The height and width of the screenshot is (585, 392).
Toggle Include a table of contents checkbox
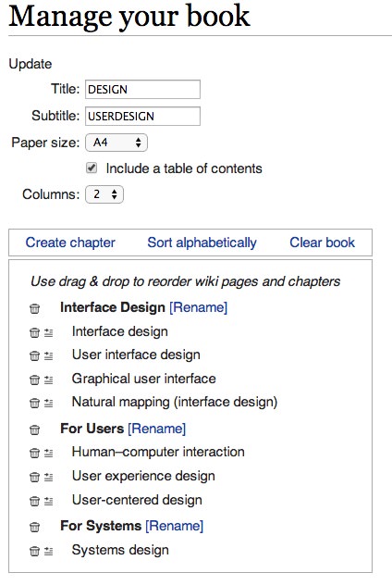(x=92, y=168)
